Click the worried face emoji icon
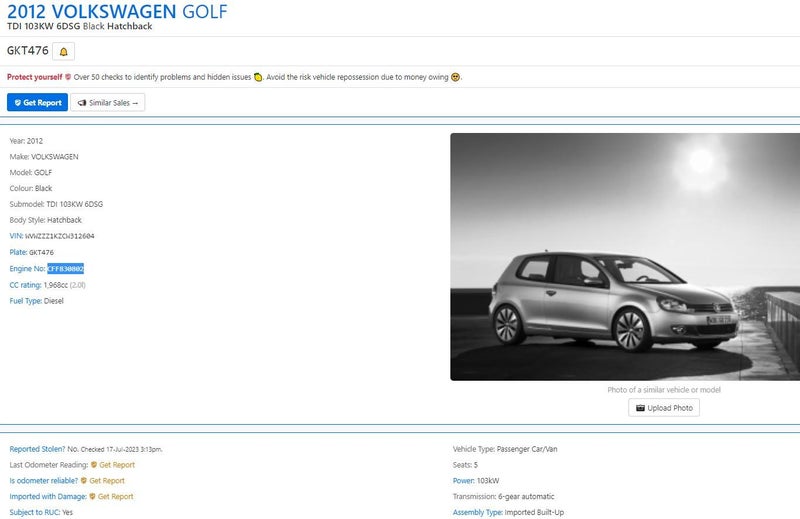The width and height of the screenshot is (800, 519). tap(455, 77)
